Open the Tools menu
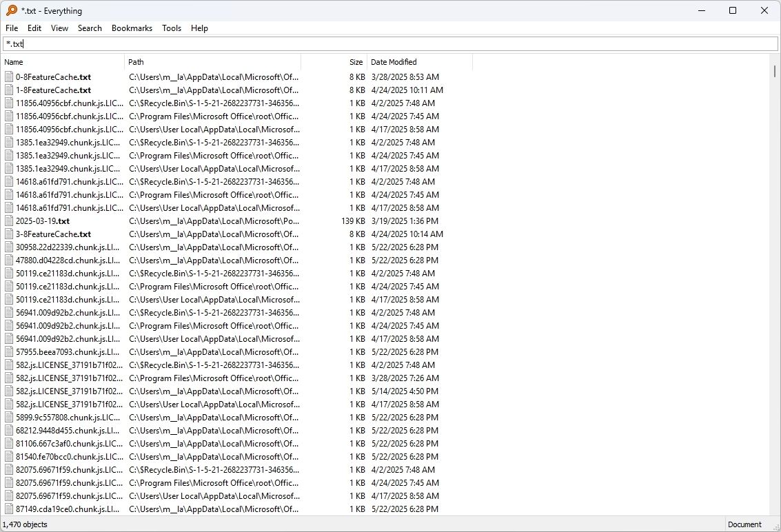Screen dimensions: 781x532 tap(171, 28)
